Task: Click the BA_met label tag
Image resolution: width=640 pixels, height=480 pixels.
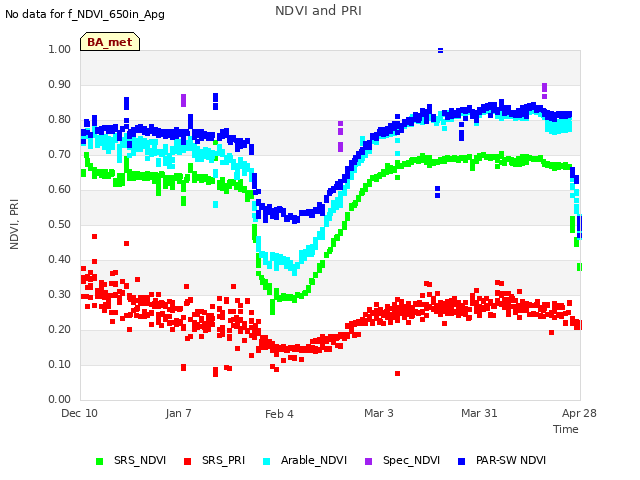Action: pyautogui.click(x=110, y=42)
